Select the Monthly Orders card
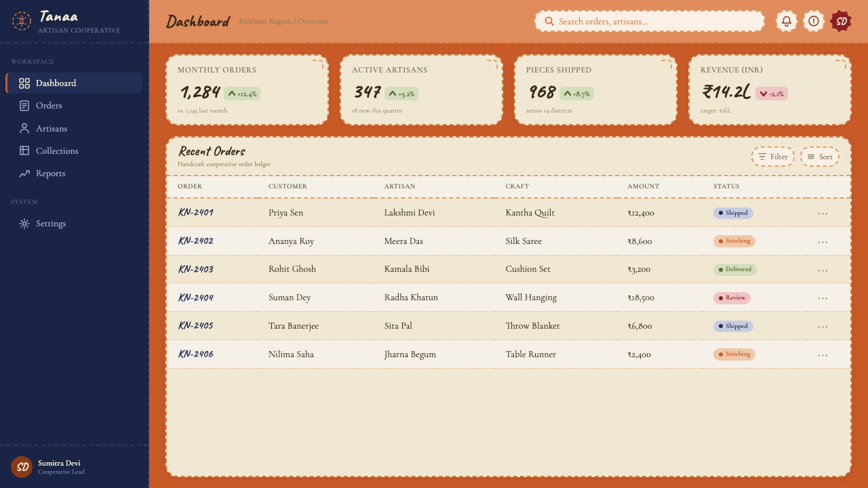The image size is (868, 488). [x=247, y=90]
